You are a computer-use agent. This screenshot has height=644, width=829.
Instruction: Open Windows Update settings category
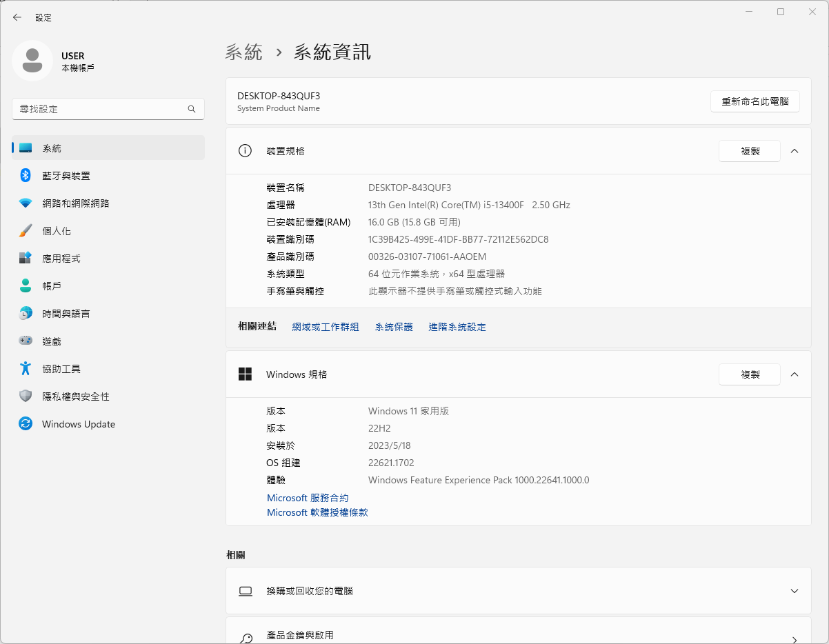(x=108, y=424)
